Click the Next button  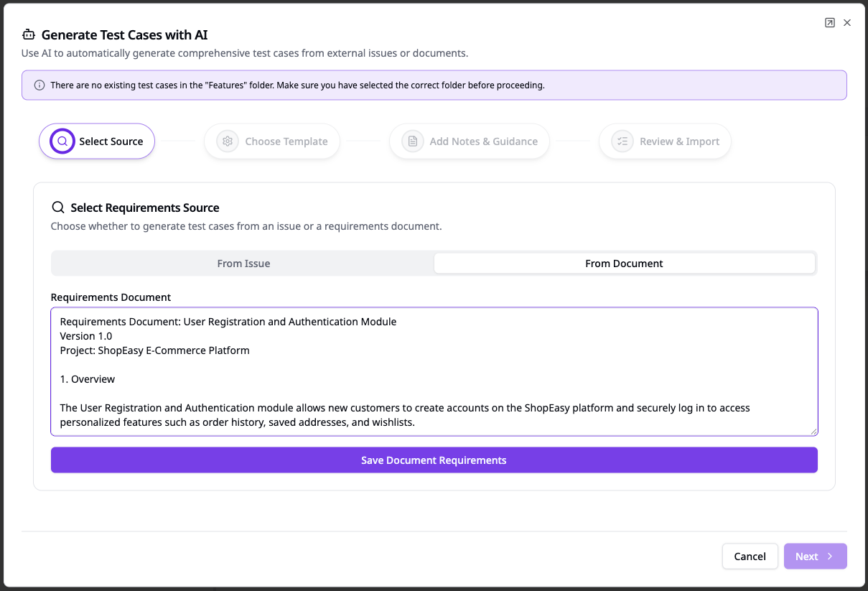coord(815,556)
